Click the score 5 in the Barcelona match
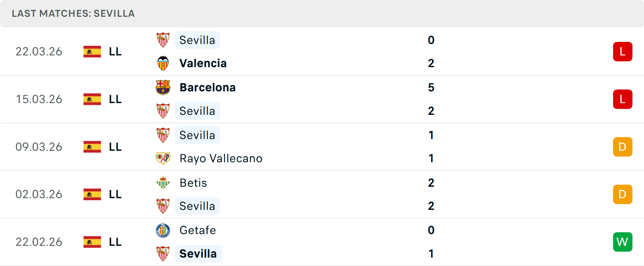The height and width of the screenshot is (266, 644). pyautogui.click(x=431, y=87)
